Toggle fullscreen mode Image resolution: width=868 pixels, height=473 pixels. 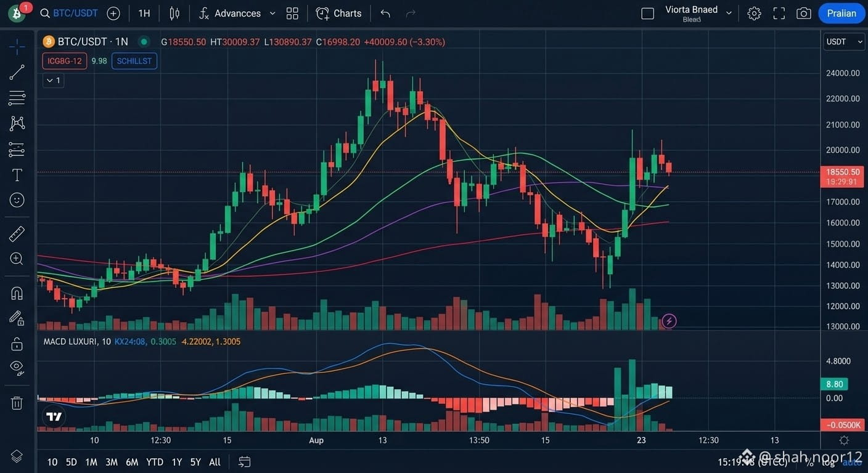(779, 13)
